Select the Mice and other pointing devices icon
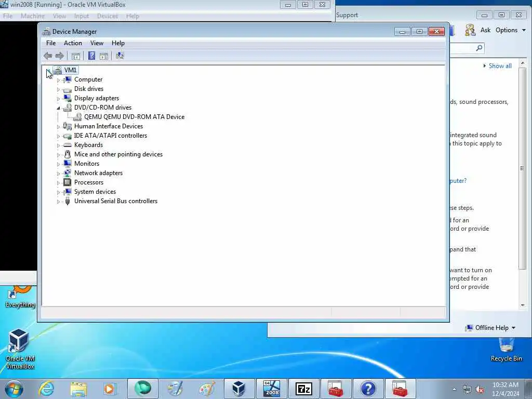 [x=68, y=154]
